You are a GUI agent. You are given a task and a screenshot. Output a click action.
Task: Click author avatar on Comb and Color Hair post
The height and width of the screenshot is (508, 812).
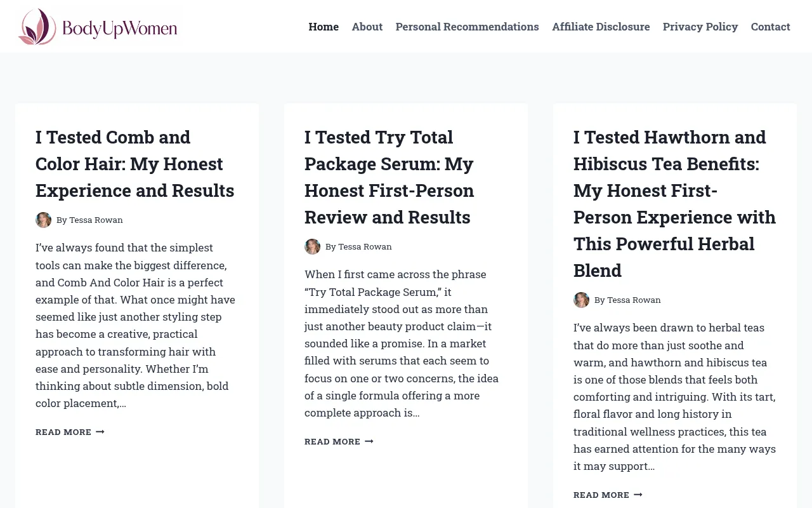(x=43, y=220)
